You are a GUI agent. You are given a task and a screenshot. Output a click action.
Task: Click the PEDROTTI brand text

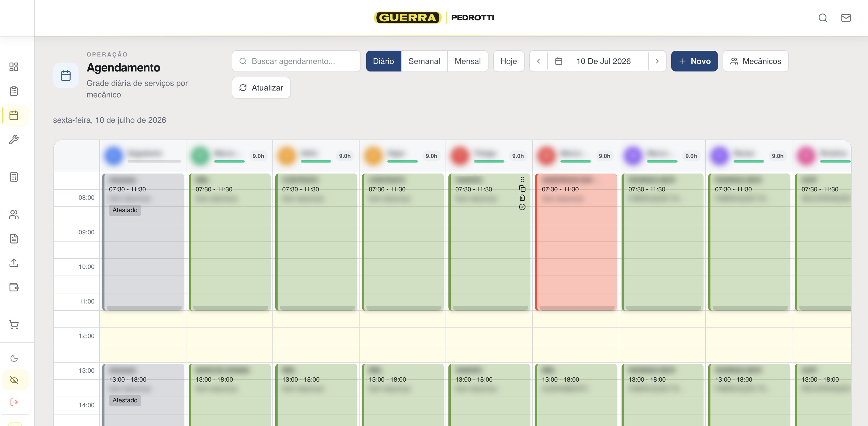pyautogui.click(x=472, y=18)
